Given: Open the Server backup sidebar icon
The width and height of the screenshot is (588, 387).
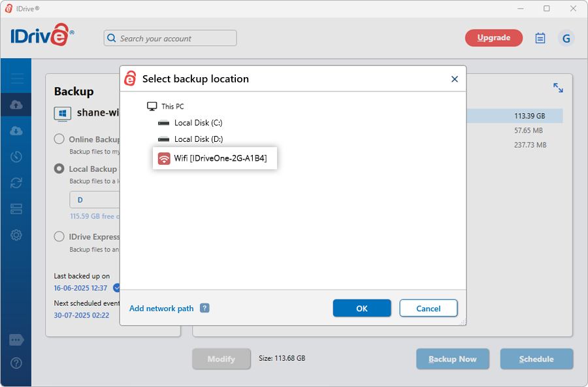Looking at the screenshot, I should pyautogui.click(x=16, y=209).
